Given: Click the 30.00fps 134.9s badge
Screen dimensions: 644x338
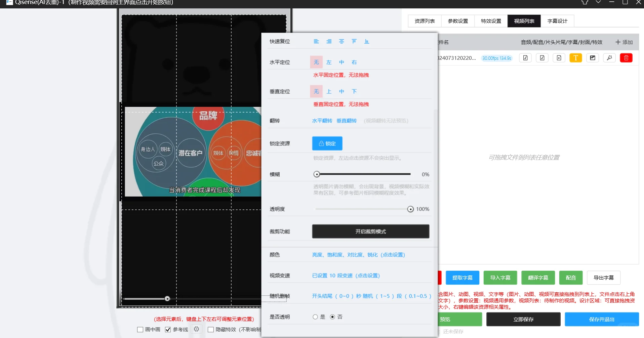Looking at the screenshot, I should pyautogui.click(x=496, y=58).
